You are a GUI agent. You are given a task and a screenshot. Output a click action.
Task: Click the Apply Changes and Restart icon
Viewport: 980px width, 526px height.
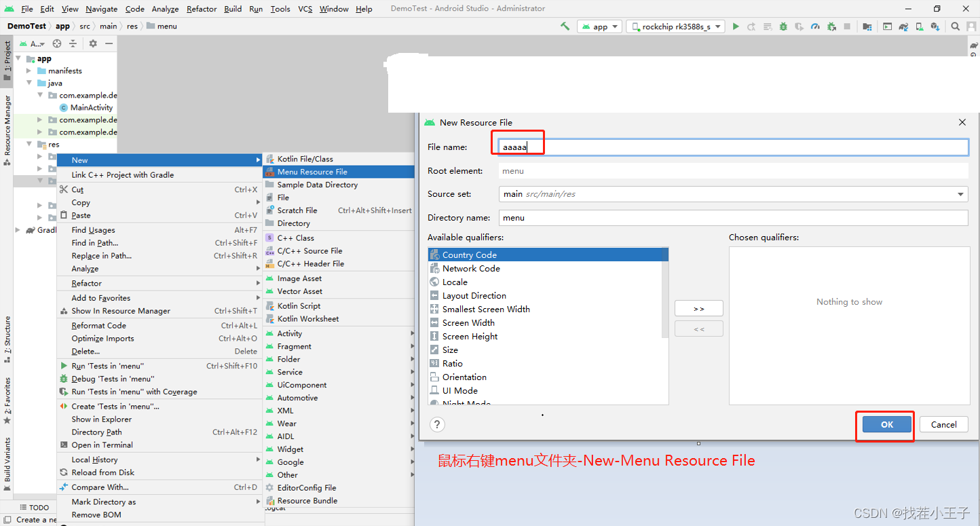751,26
